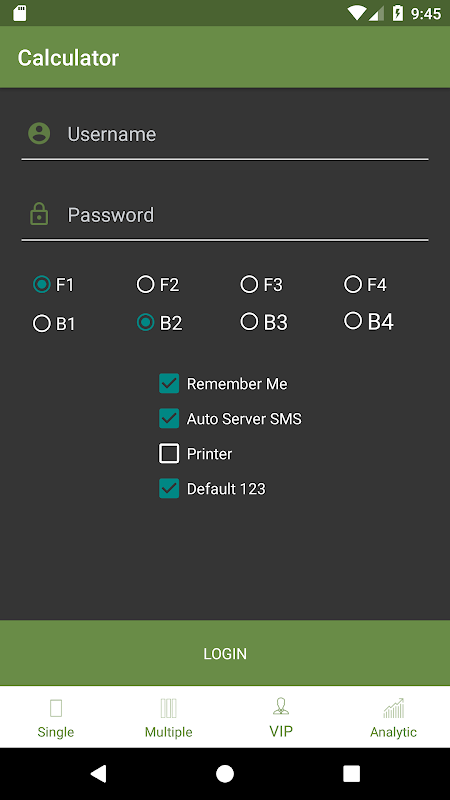Tap the recent apps square icon
The image size is (450, 800).
(351, 773)
